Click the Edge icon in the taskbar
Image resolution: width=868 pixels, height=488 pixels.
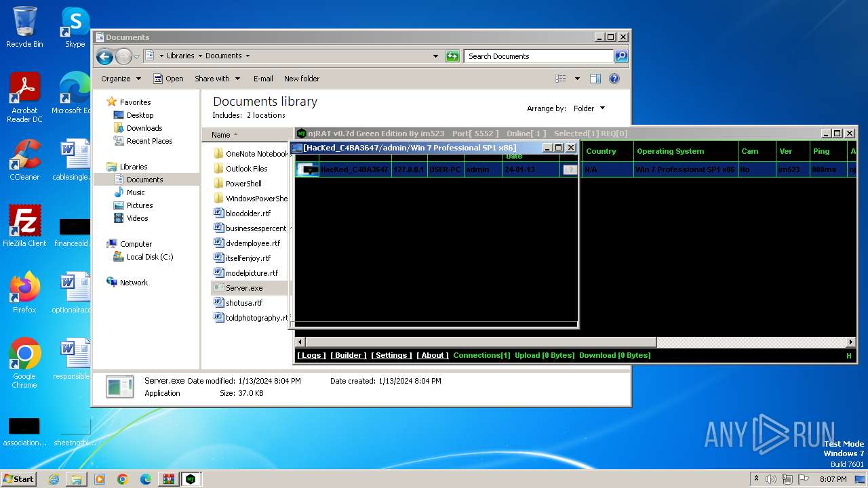click(x=145, y=479)
